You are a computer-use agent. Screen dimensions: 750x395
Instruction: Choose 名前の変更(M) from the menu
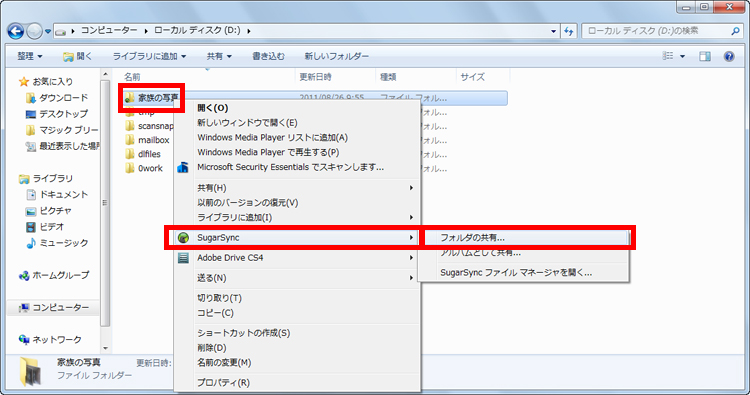pyautogui.click(x=297, y=363)
